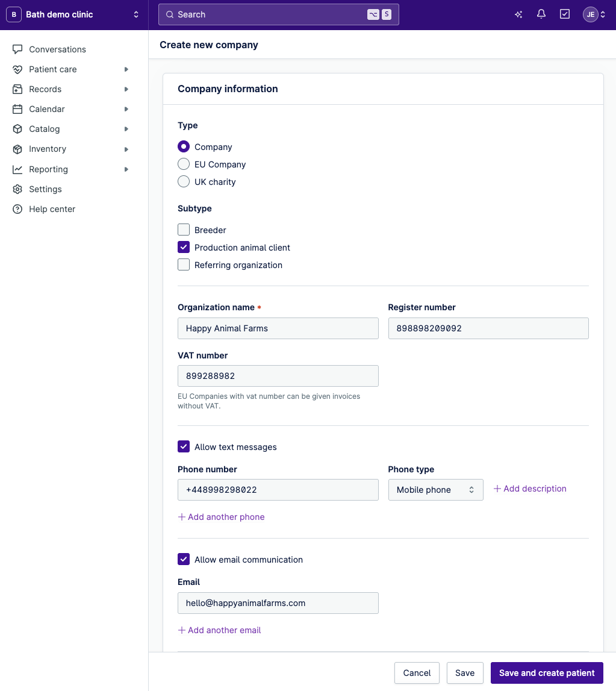Viewport: 616px width, 691px height.
Task: Click the Catalog box icon
Action: coord(17,129)
